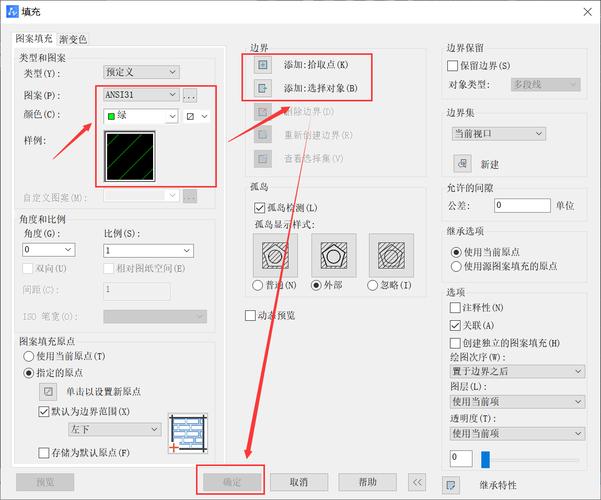The image size is (601, 500).
Task: Open the pattern (图案) ANSI31 dropdown
Action: 141,95
